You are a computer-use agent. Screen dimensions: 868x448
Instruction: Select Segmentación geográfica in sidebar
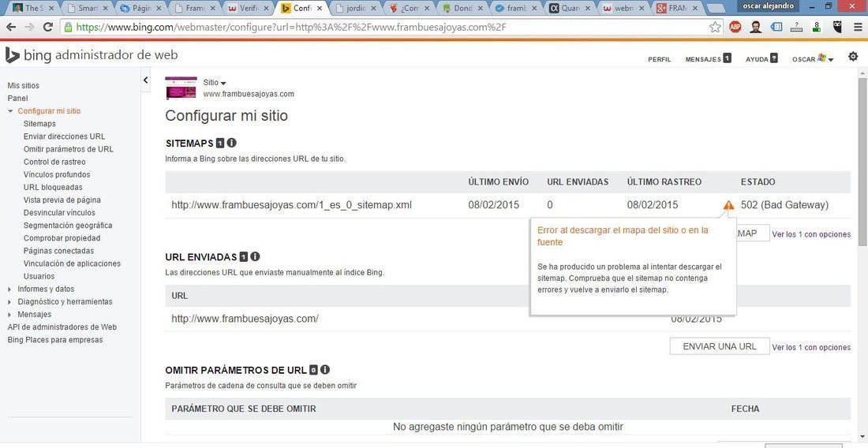pyautogui.click(x=68, y=226)
